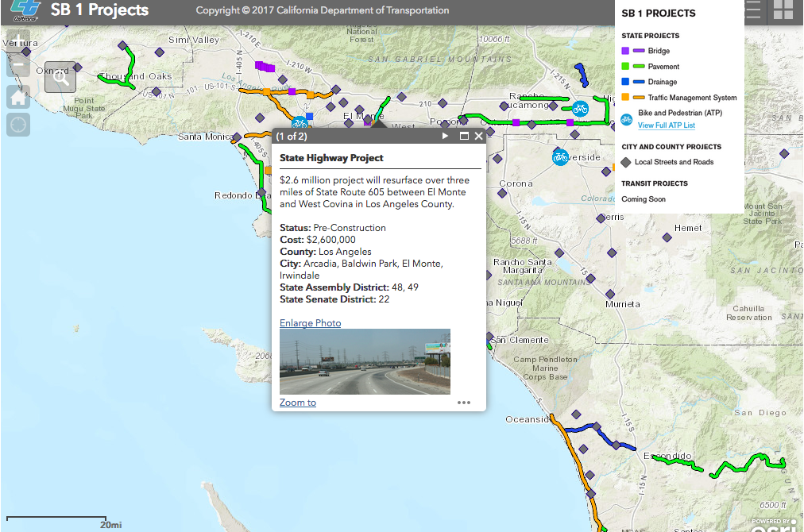Viewport: 804px width, 532px height.
Task: Select the bike ATP marker near Riverside
Action: [560, 157]
